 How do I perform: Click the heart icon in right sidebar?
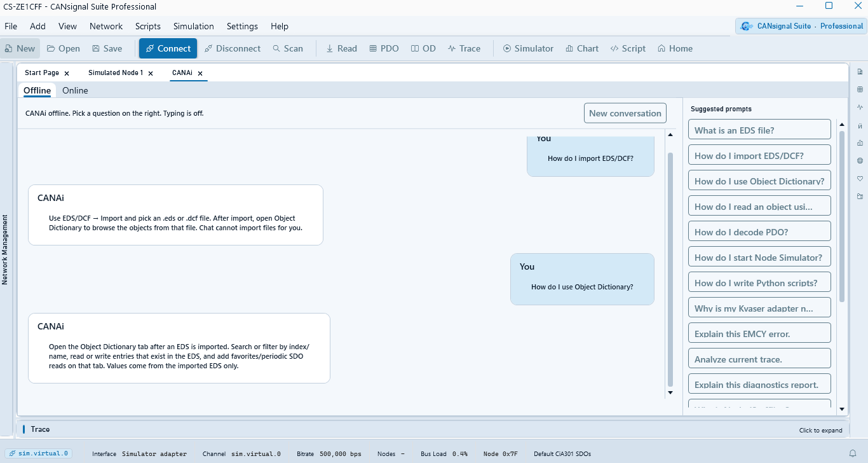point(860,178)
